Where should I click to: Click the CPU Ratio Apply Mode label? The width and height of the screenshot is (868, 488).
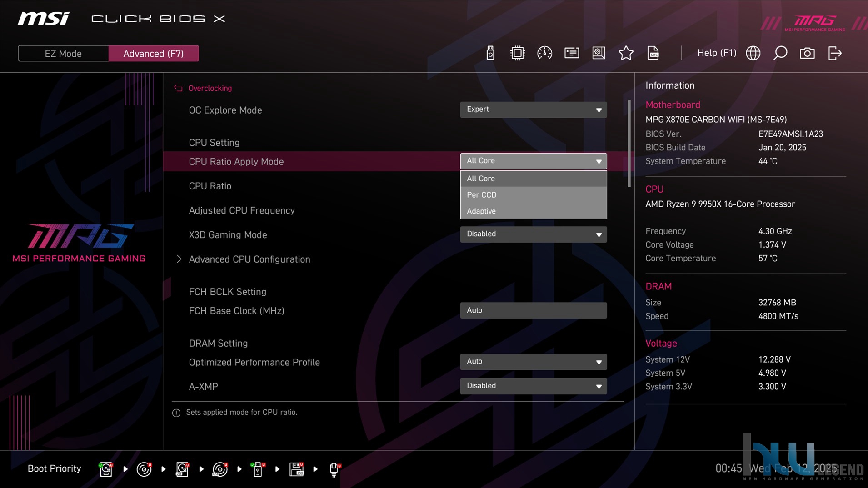pyautogui.click(x=236, y=162)
